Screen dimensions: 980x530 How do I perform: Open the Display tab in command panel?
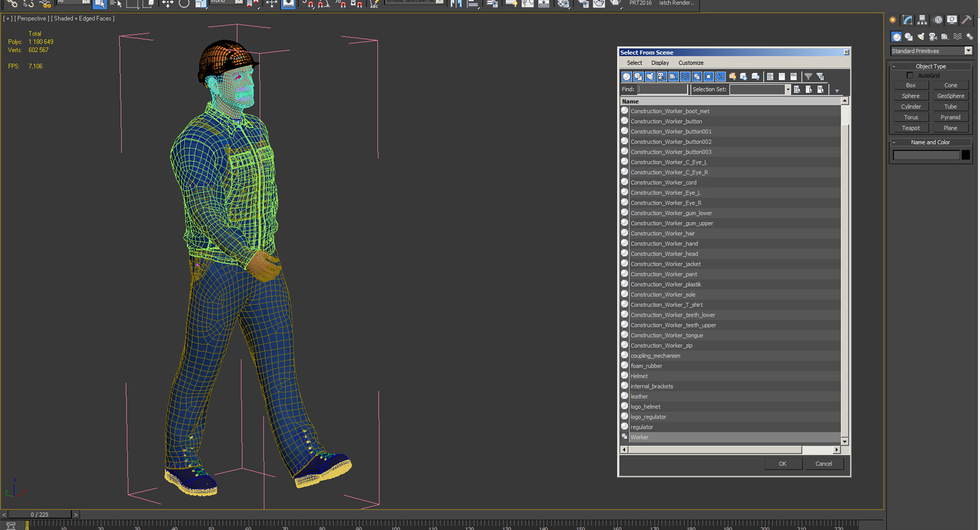tap(952, 20)
